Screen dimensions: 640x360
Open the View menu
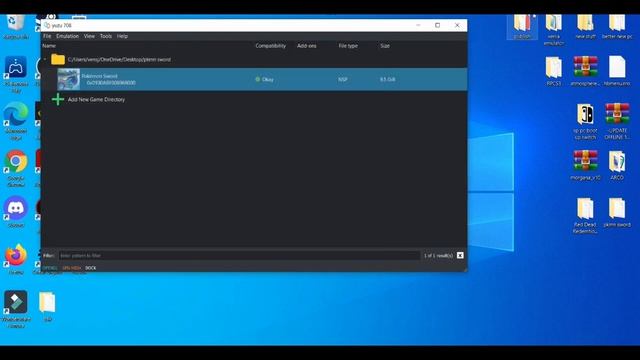(89, 36)
